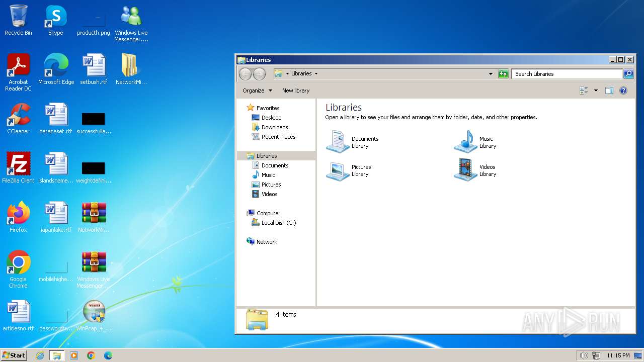Viewport: 644px width, 362px height.
Task: Select Windows Live Messenger desktop icon at top
Action: click(131, 24)
